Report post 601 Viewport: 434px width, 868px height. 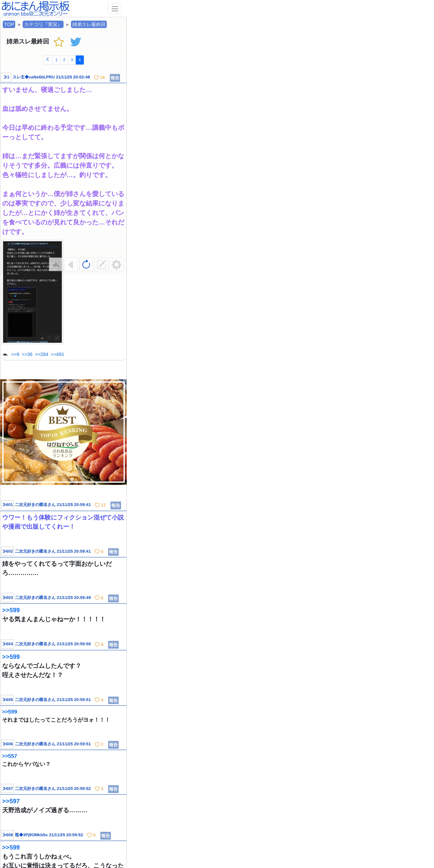(x=116, y=505)
